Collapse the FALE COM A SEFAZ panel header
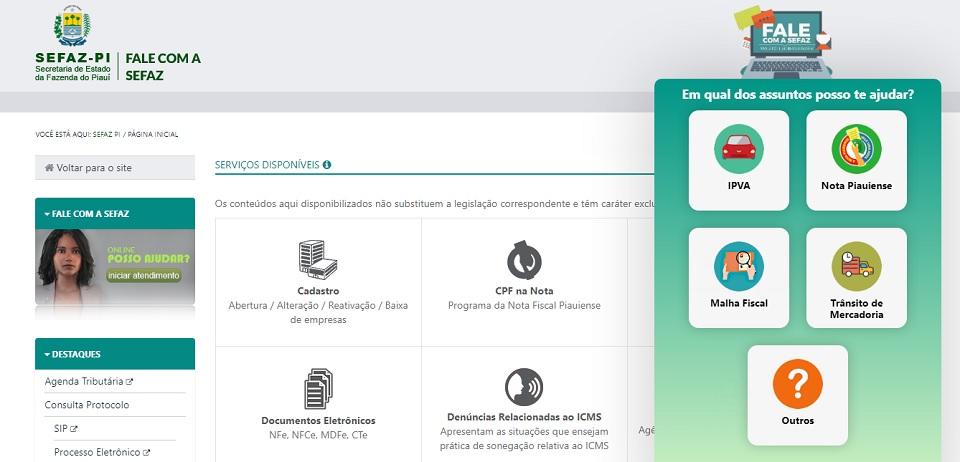 (x=115, y=214)
